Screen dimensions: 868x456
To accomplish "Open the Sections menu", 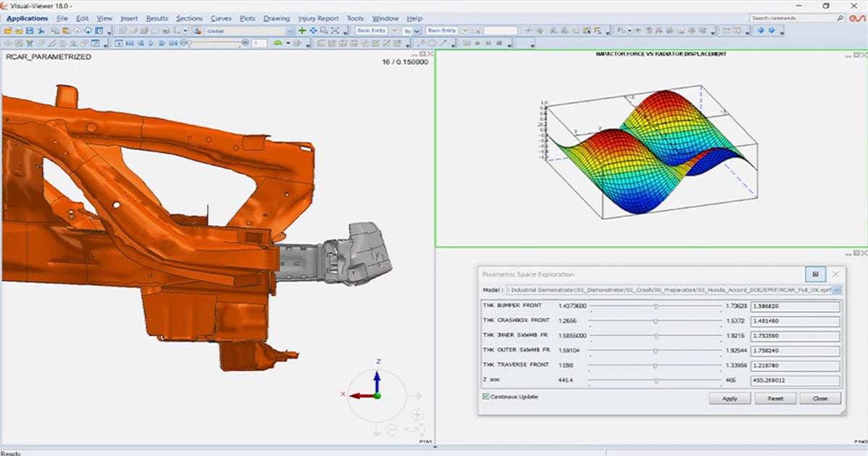I will point(190,18).
